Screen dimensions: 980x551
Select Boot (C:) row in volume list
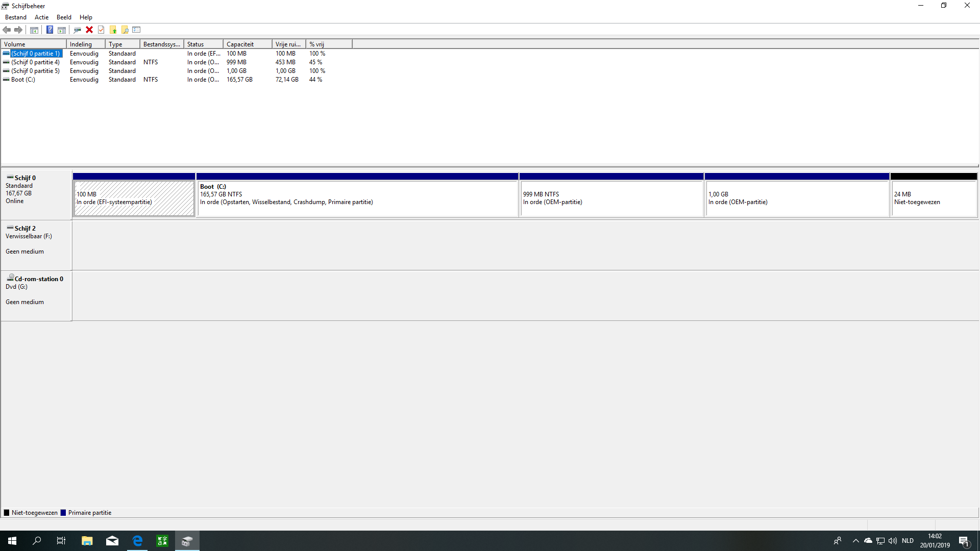pyautogui.click(x=163, y=80)
